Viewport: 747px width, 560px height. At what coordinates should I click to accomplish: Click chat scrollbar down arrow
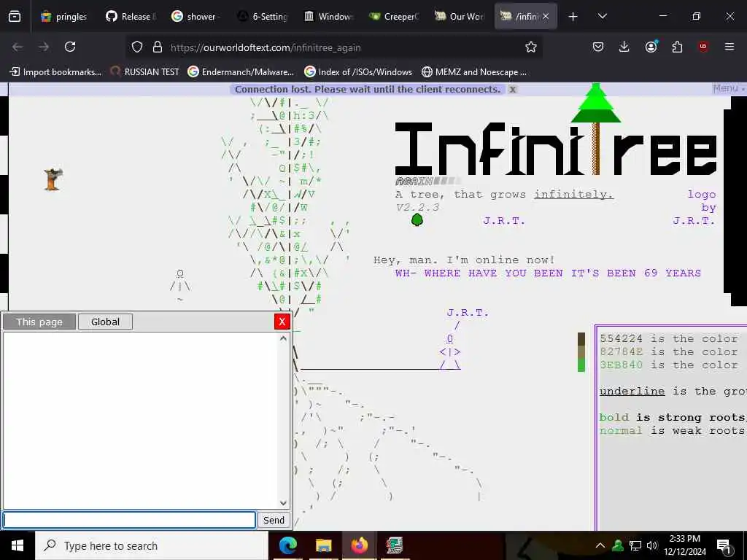283,503
